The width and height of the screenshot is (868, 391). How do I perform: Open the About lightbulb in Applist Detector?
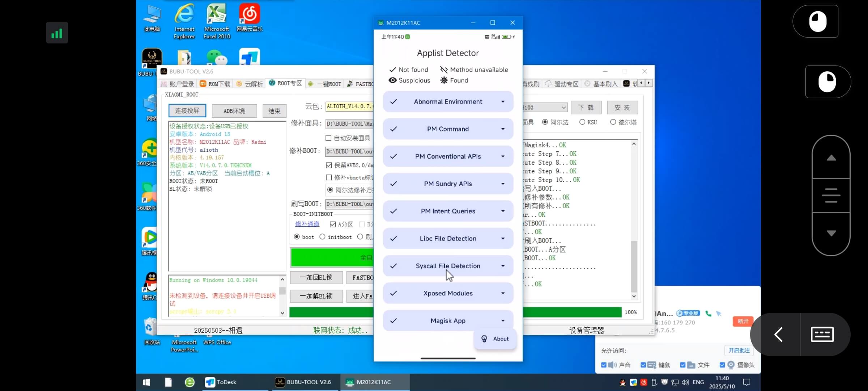[485, 339]
